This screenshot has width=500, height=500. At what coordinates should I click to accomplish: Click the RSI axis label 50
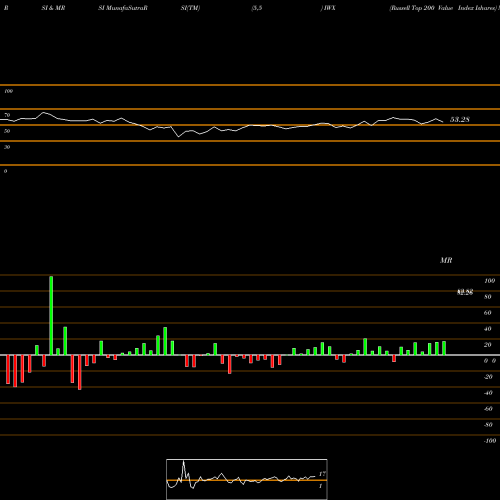(x=7, y=131)
